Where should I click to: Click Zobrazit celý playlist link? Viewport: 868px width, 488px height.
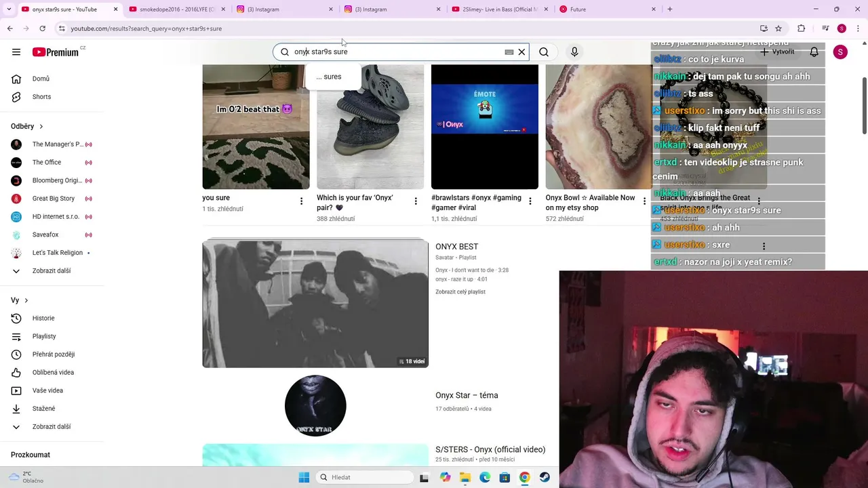460,292
